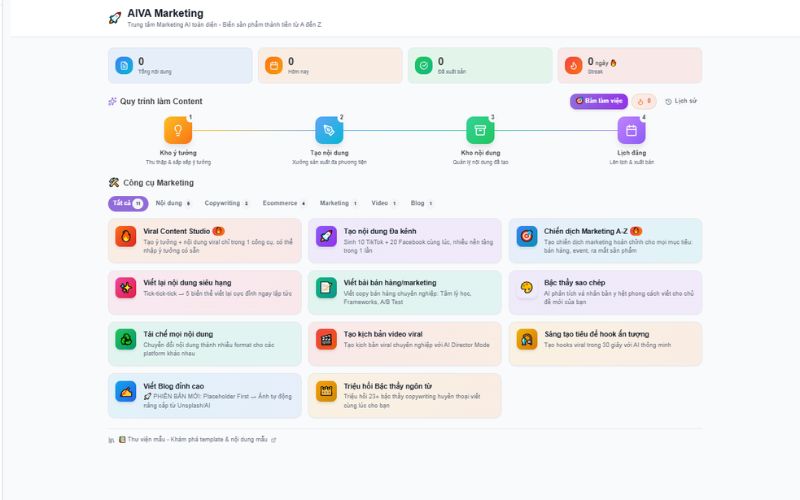Open Lịch đăng calendar step icon
The image size is (800, 500).
point(631,130)
